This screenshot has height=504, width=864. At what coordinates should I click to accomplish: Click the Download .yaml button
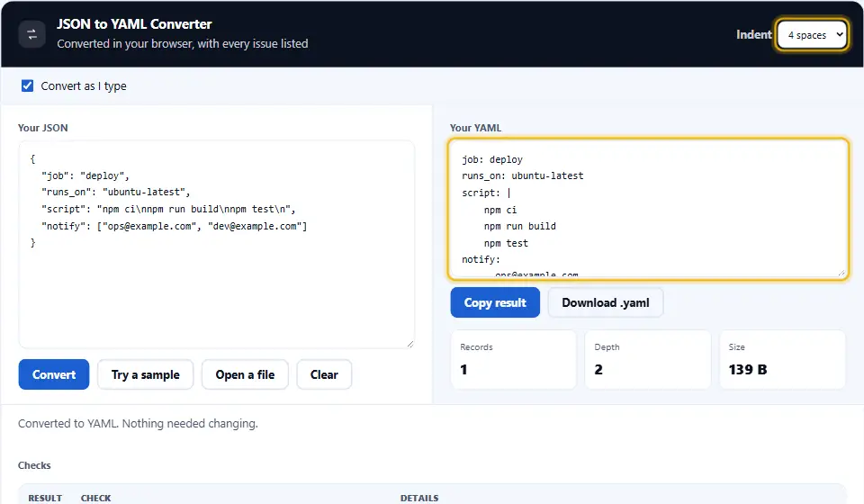coord(606,302)
